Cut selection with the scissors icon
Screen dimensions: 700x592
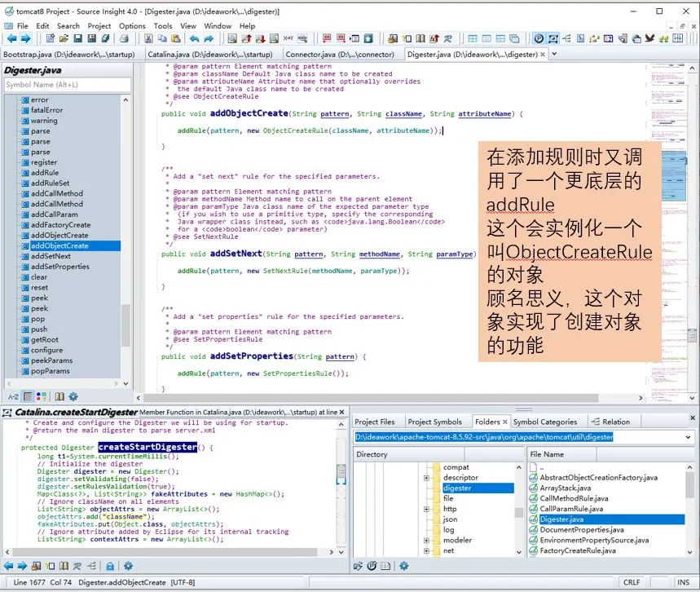pyautogui.click(x=148, y=39)
